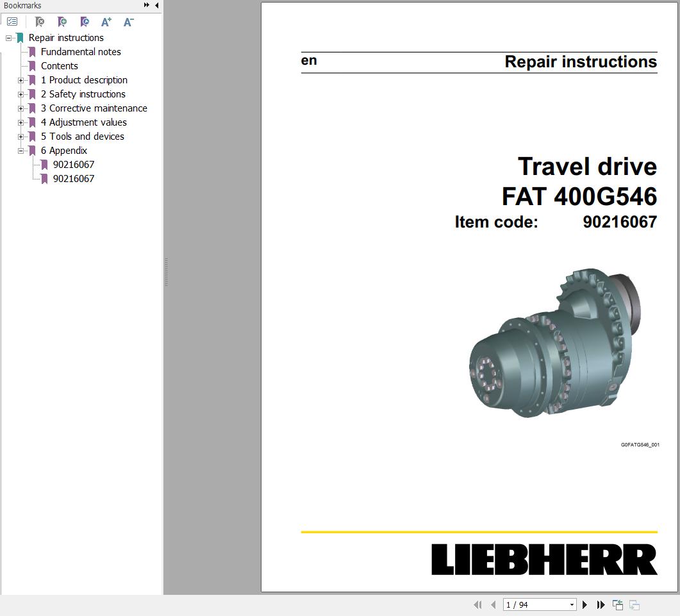680x616 pixels.
Task: Expand the 5 Tools and devices bookmark
Action: pyautogui.click(x=21, y=137)
